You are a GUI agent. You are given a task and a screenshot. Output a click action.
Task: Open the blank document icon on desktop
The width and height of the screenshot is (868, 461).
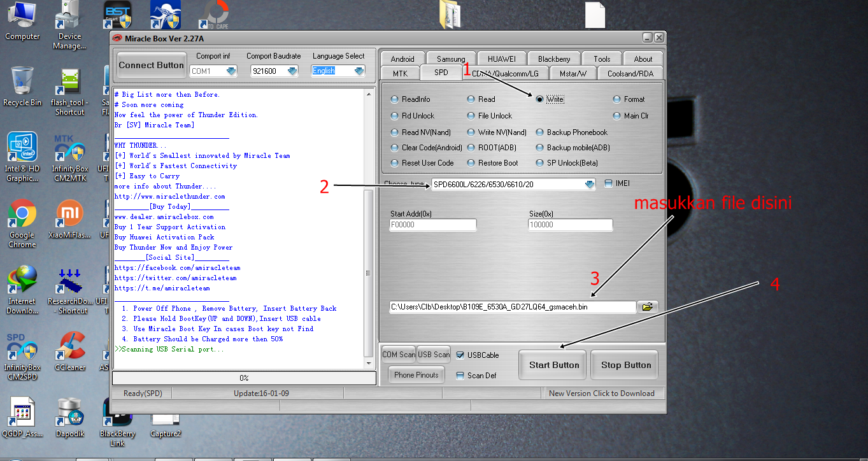595,15
